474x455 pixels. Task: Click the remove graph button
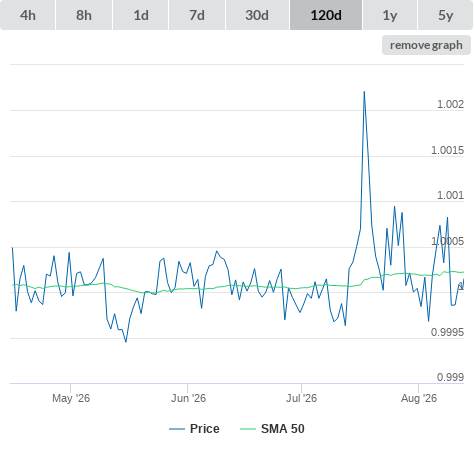tap(426, 45)
